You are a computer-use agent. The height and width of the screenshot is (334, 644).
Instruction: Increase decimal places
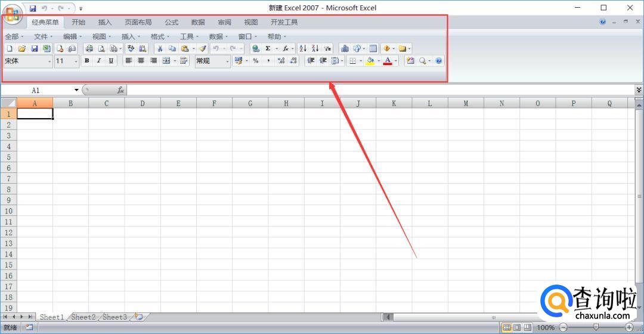[281, 61]
